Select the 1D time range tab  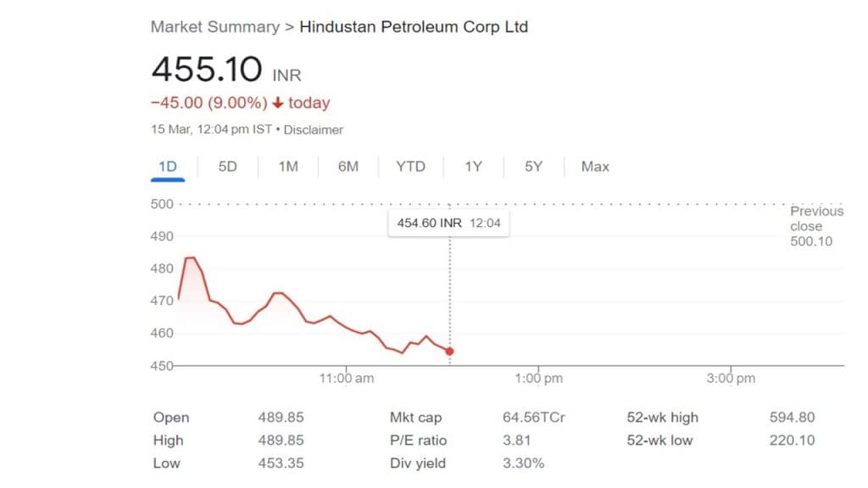coord(168,167)
